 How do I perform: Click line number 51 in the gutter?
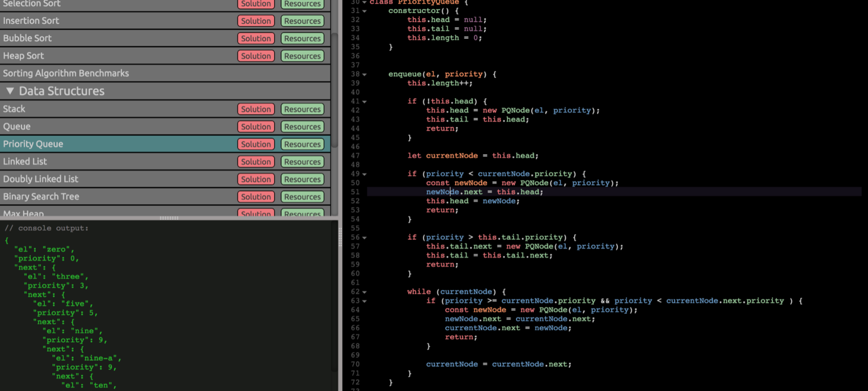[355, 192]
